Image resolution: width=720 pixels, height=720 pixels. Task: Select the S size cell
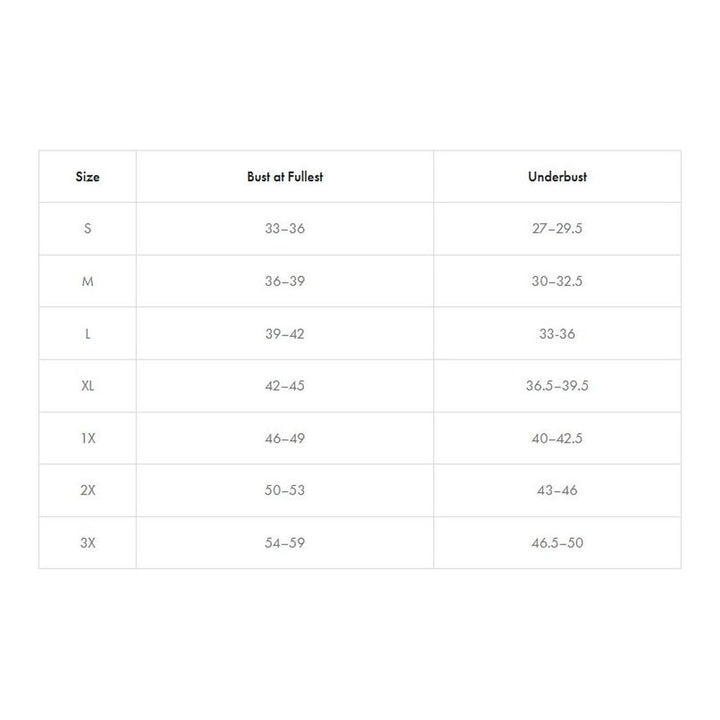pyautogui.click(x=88, y=229)
